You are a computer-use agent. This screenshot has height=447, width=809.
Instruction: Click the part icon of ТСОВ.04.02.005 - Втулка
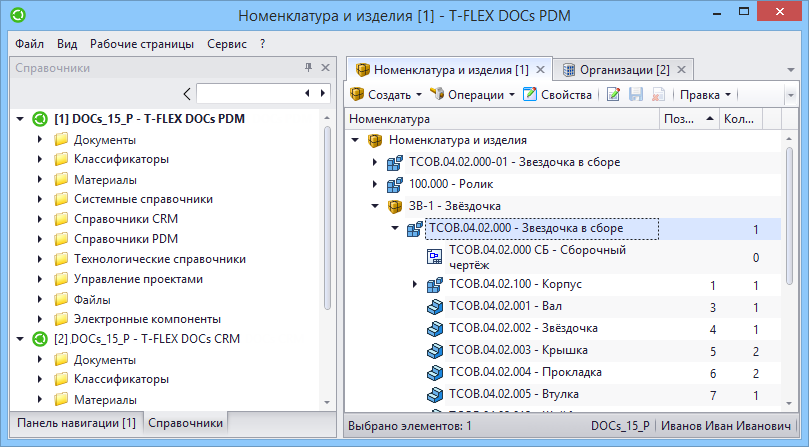click(435, 395)
